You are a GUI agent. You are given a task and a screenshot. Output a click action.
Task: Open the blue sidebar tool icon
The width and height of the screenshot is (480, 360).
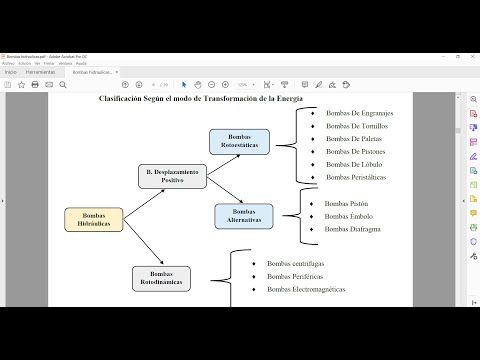click(x=473, y=128)
